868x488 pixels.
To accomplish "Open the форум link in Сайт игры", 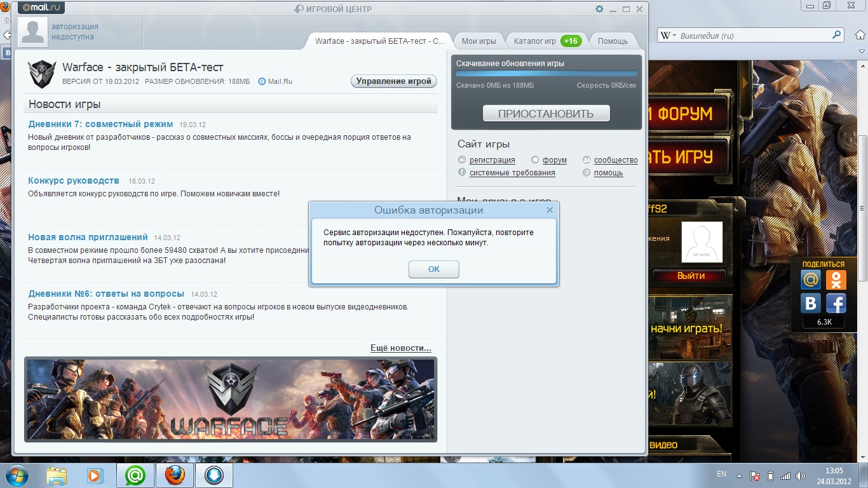I will (x=555, y=160).
